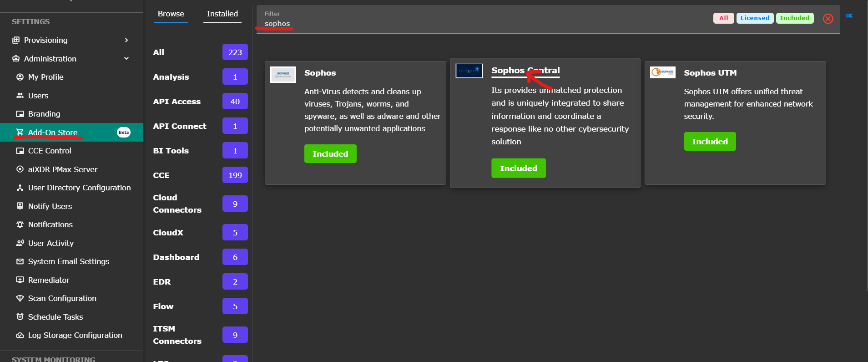This screenshot has height=362, width=868.
Task: Click the User Activity icon
Action: 20,243
